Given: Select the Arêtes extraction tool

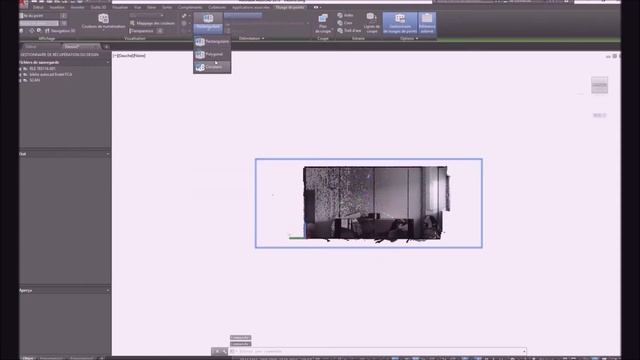Looking at the screenshot, I should click(346, 15).
